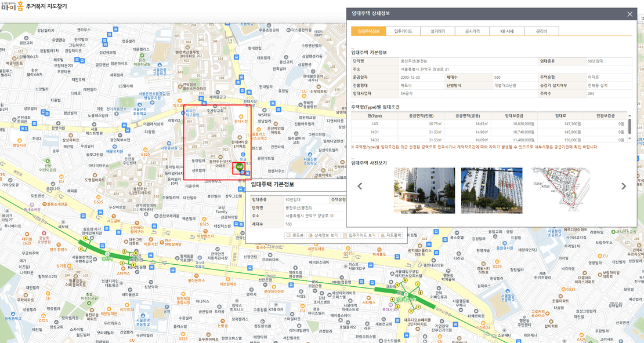Screen dimensions: 644x343
Task: Close the 임대주택 상세정보 dialog
Action: point(629,14)
